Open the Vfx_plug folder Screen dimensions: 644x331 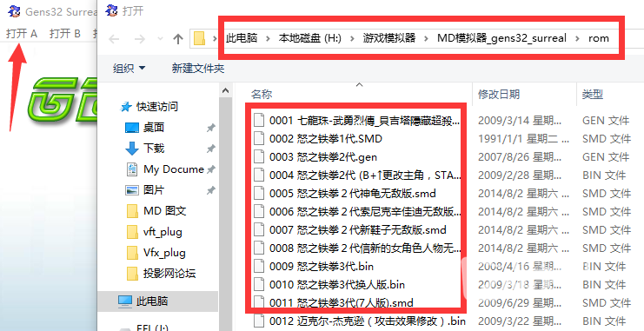point(164,253)
